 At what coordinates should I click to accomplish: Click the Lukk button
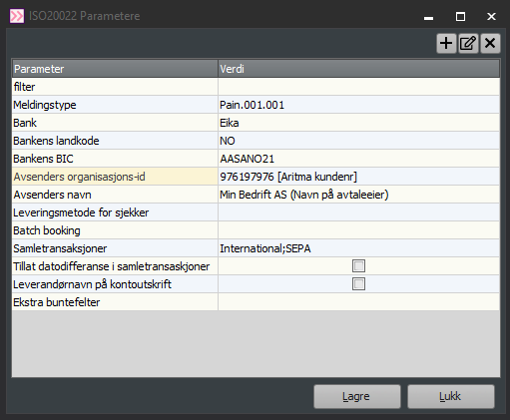(x=451, y=396)
